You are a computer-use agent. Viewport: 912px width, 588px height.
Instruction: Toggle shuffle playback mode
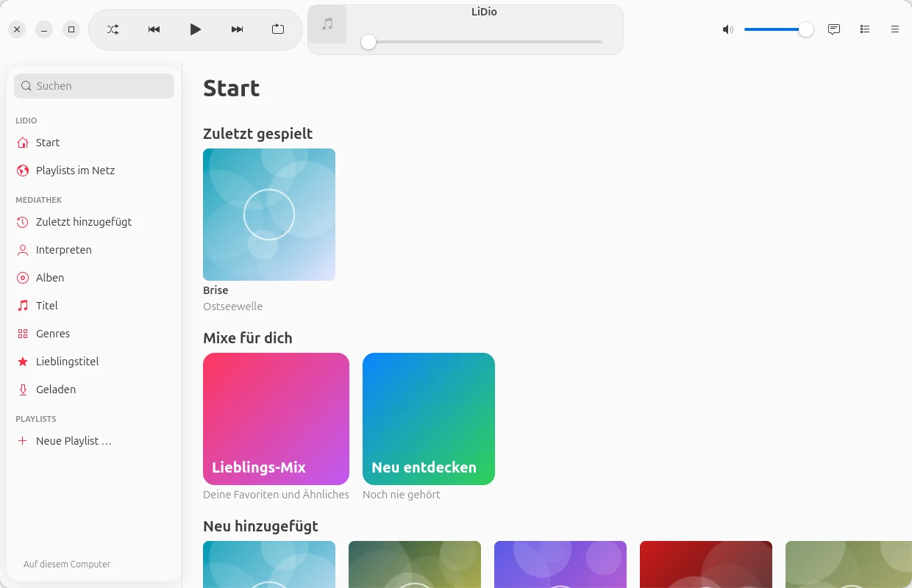(113, 29)
